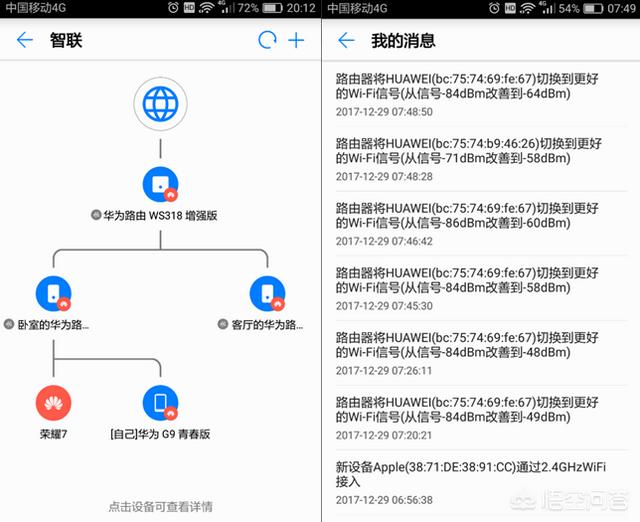Open the 客厅的华为路 router node
This screenshot has width=640, height=522.
click(267, 294)
